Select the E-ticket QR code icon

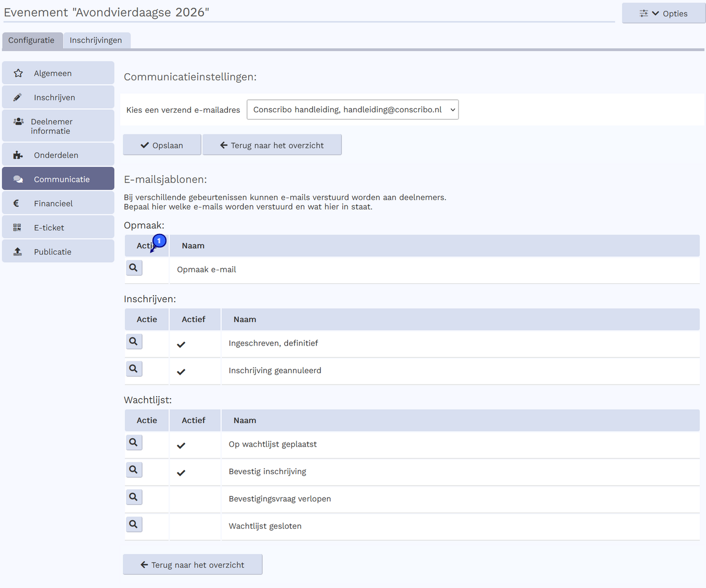(x=17, y=227)
